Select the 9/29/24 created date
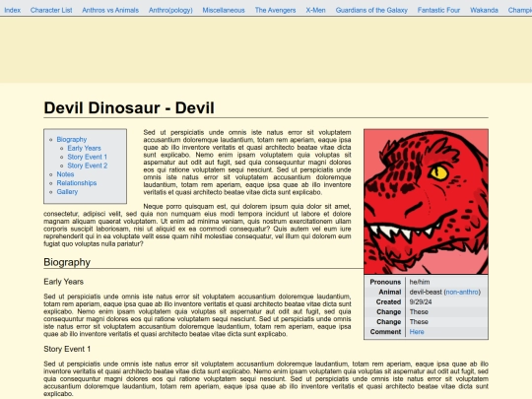The width and height of the screenshot is (532, 399). pyautogui.click(x=421, y=302)
